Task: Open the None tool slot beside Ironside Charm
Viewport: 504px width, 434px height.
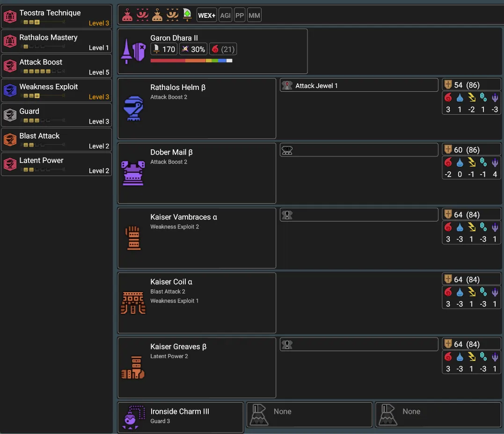Action: coord(309,415)
